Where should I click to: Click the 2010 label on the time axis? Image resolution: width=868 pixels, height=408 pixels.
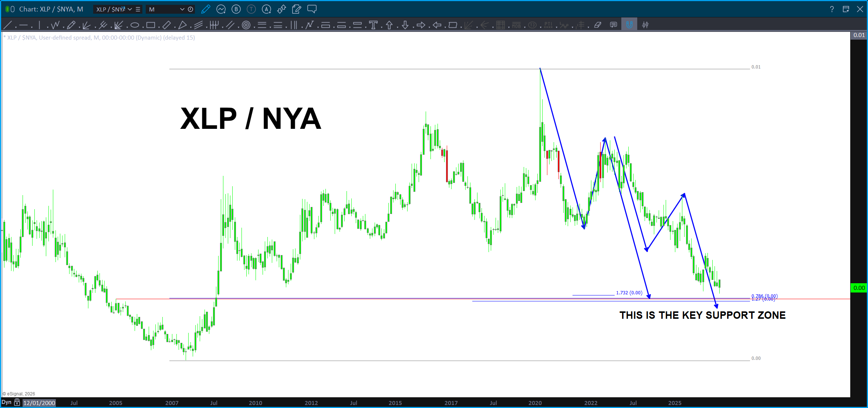pyautogui.click(x=255, y=403)
